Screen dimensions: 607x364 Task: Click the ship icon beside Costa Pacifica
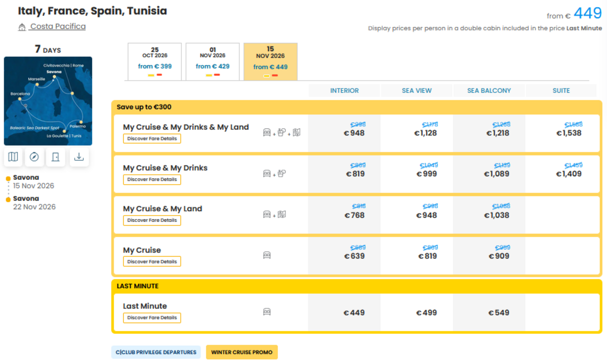coord(22,27)
